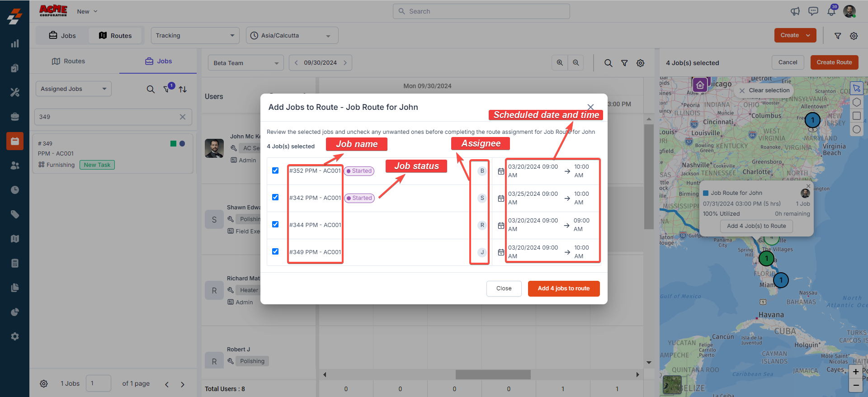
Task: Open the schedule filter funnel icon
Action: coord(624,63)
